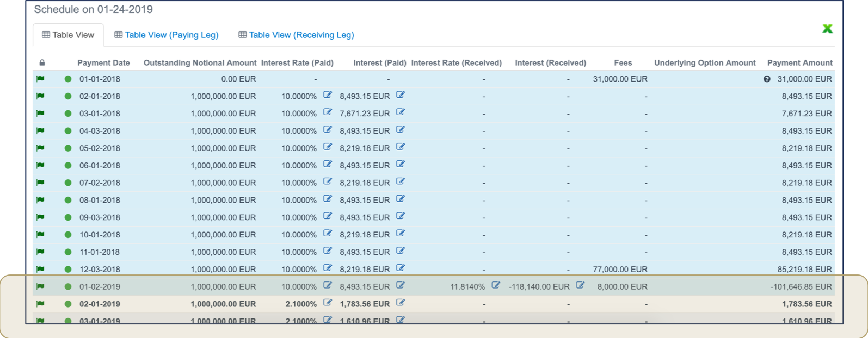Edit interest rate paid for 08-01-2018 row

328,199
